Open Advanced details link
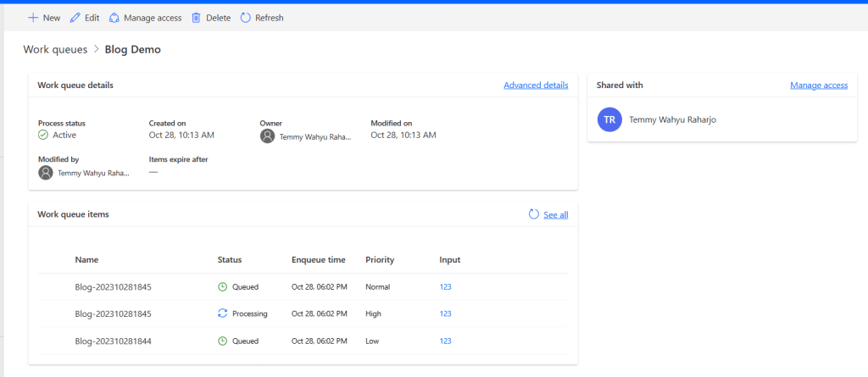The image size is (868, 377). [536, 86]
